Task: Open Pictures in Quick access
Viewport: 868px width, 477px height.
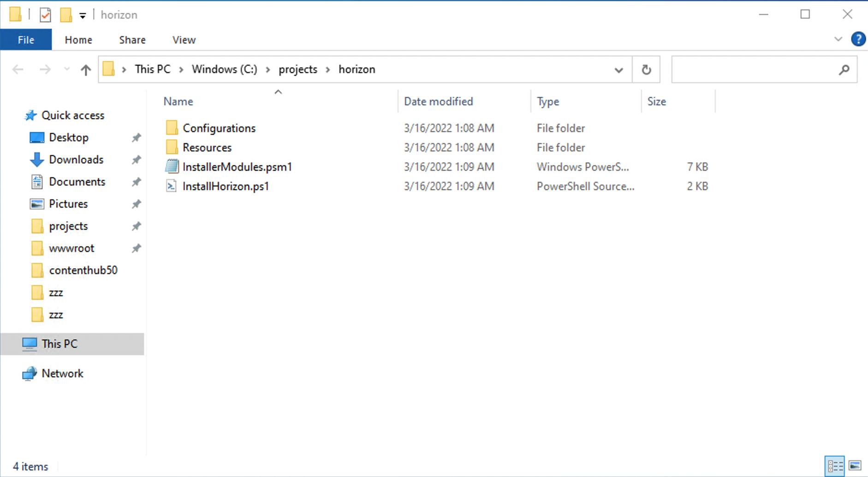Action: click(68, 204)
